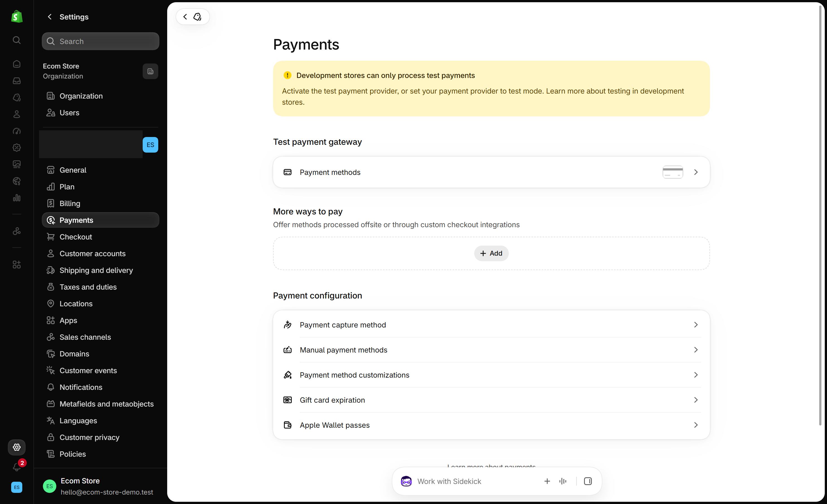
Task: Open Taxes and duties settings
Action: (x=100, y=287)
